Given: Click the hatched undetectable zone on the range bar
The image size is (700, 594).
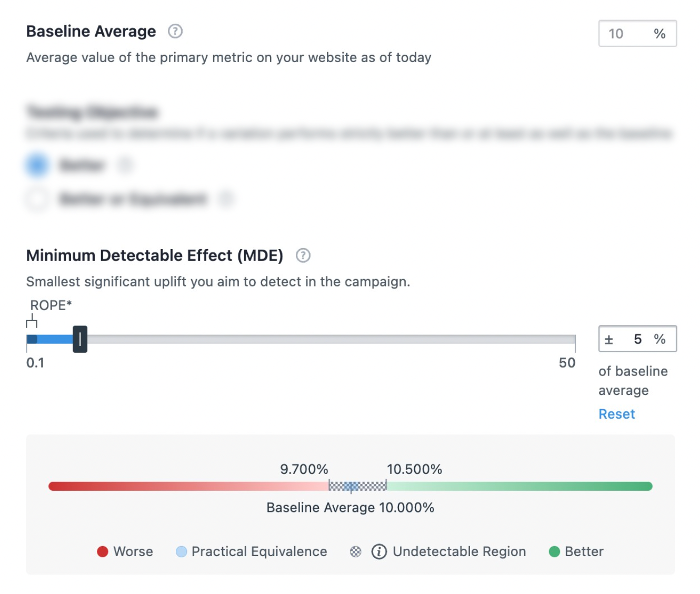Looking at the screenshot, I should tap(368, 486).
